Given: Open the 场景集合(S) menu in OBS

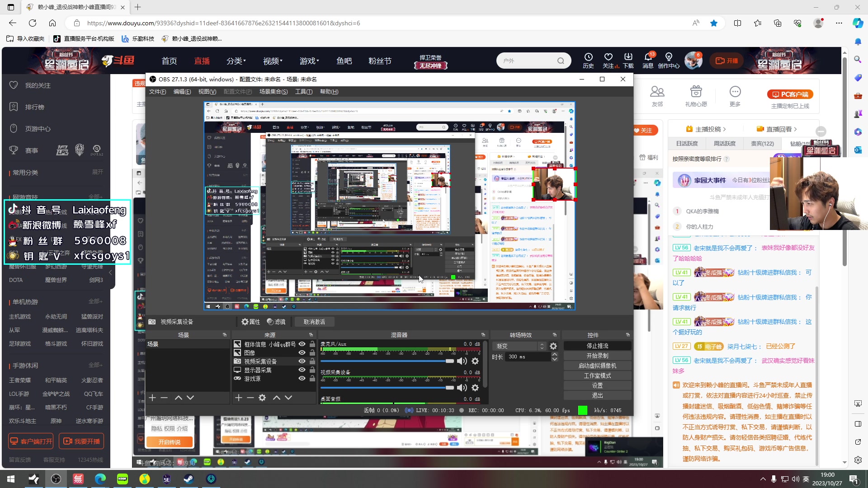Looking at the screenshot, I should tap(274, 92).
